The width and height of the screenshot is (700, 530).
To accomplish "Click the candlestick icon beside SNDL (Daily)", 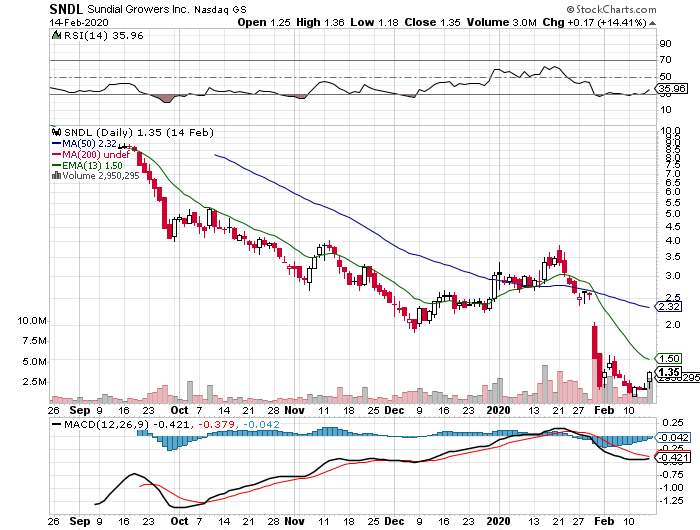I will [56, 131].
